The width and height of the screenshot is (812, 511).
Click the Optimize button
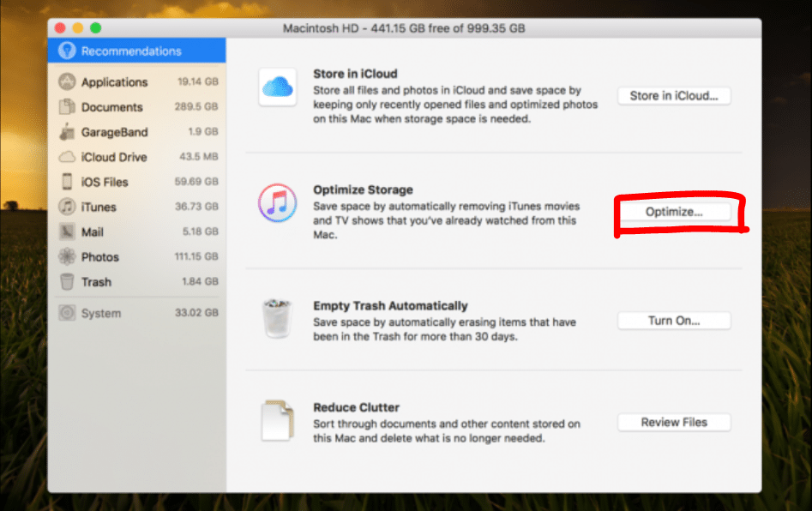click(675, 210)
